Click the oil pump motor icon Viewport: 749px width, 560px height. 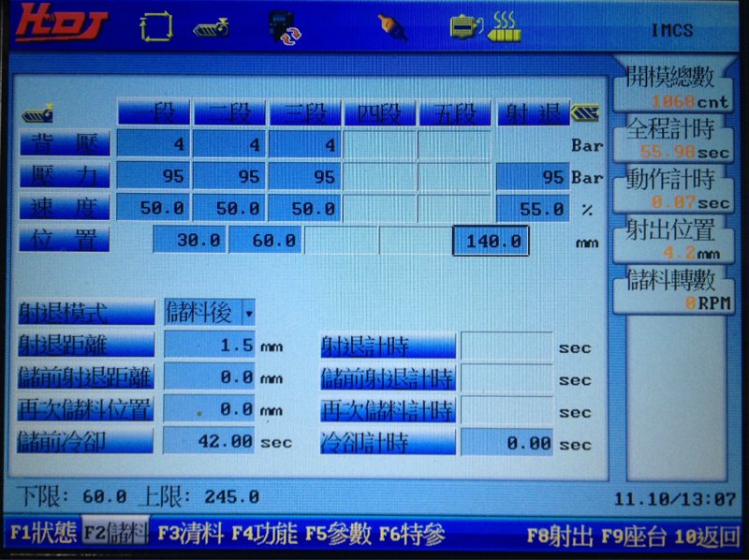coord(466,27)
